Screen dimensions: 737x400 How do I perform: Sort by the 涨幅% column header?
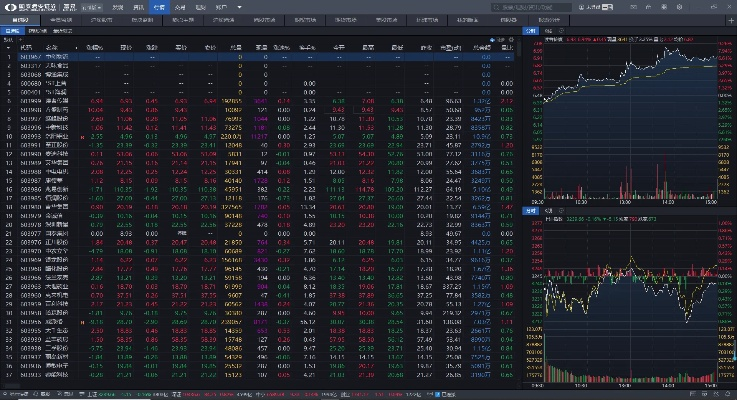pyautogui.click(x=95, y=47)
